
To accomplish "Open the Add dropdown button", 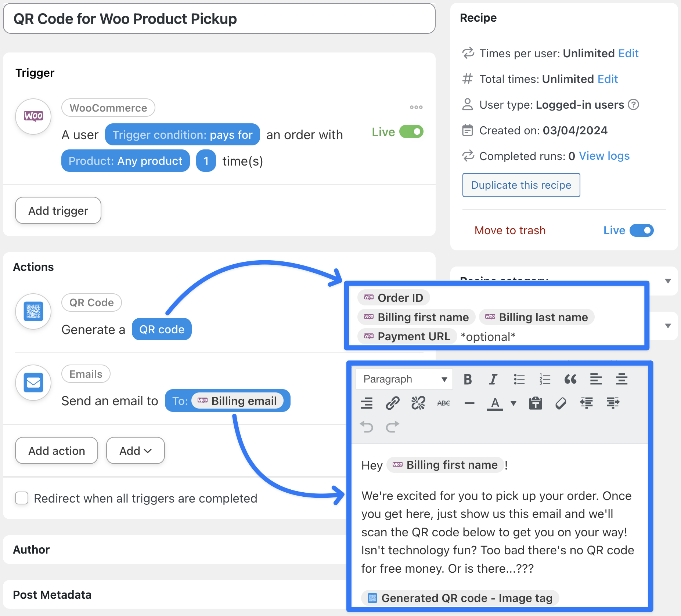I will [135, 450].
